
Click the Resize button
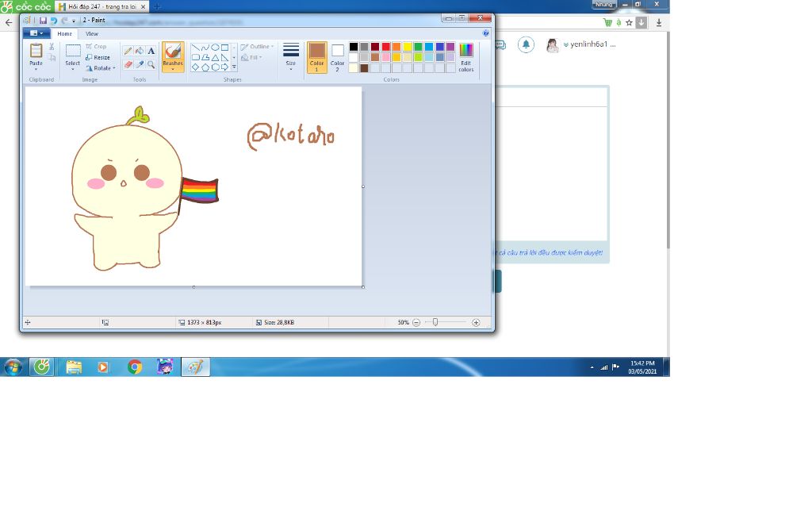[98, 57]
